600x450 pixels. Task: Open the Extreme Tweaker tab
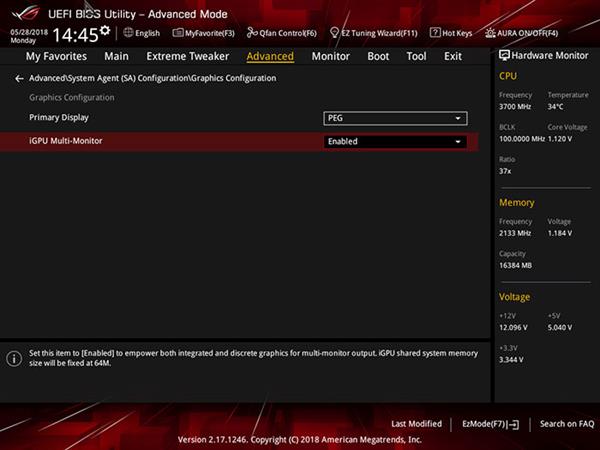[188, 56]
